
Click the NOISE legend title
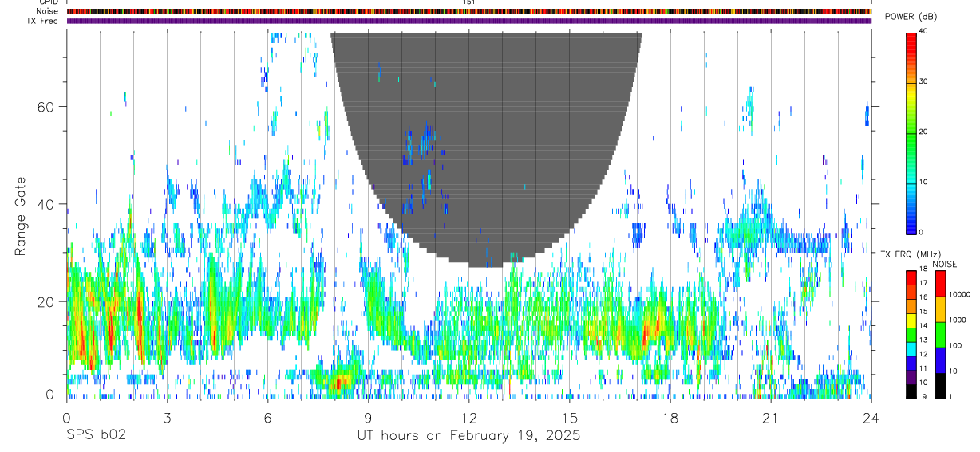(944, 264)
